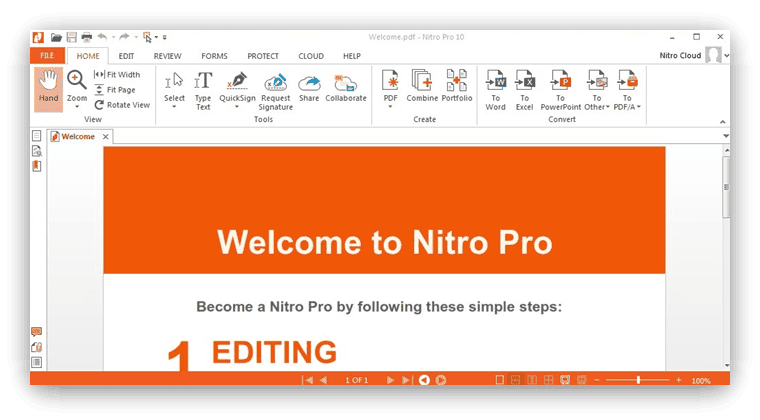Open the search pane in left sidebar
This screenshot has height=420, width=760.
(36, 151)
